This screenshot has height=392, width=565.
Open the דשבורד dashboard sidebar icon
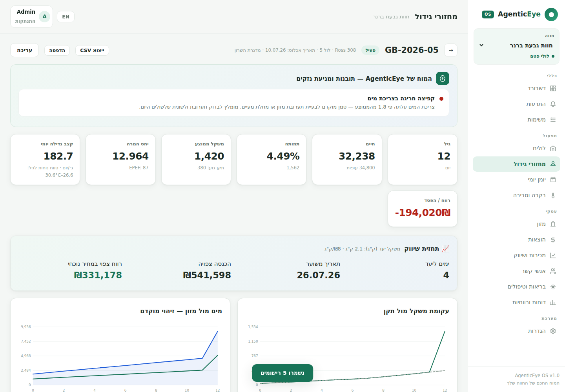pyautogui.click(x=553, y=89)
